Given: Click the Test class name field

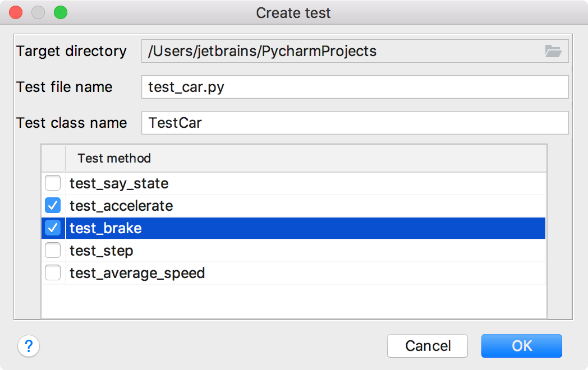Looking at the screenshot, I should (337, 123).
